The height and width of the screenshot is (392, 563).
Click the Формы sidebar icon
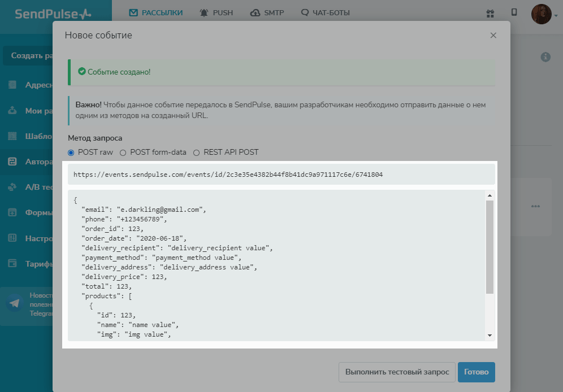click(x=12, y=212)
